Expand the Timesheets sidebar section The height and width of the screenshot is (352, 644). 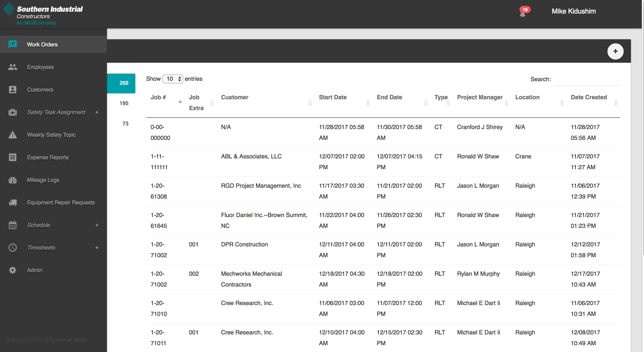[x=97, y=248]
